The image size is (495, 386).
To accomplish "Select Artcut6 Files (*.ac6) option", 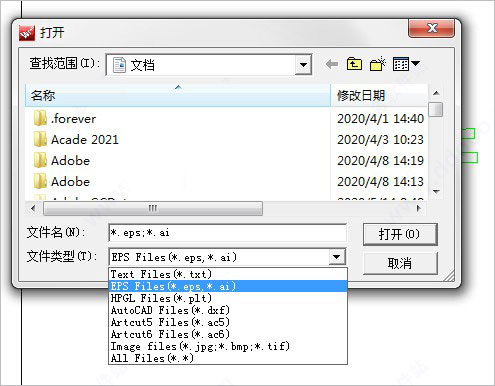I will (228, 334).
